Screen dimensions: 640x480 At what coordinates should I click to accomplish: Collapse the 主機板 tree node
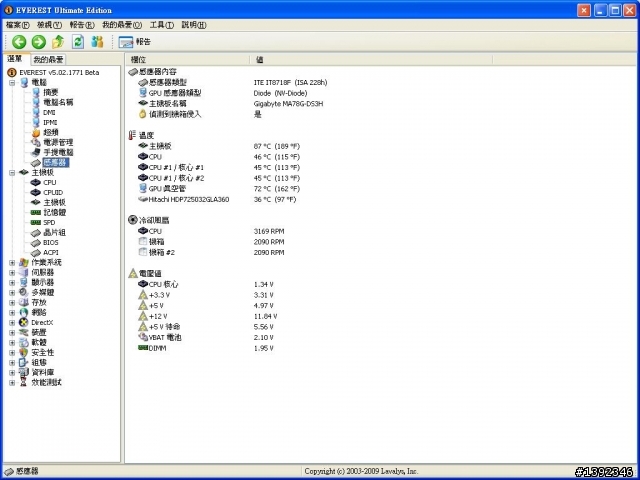coord(12,173)
